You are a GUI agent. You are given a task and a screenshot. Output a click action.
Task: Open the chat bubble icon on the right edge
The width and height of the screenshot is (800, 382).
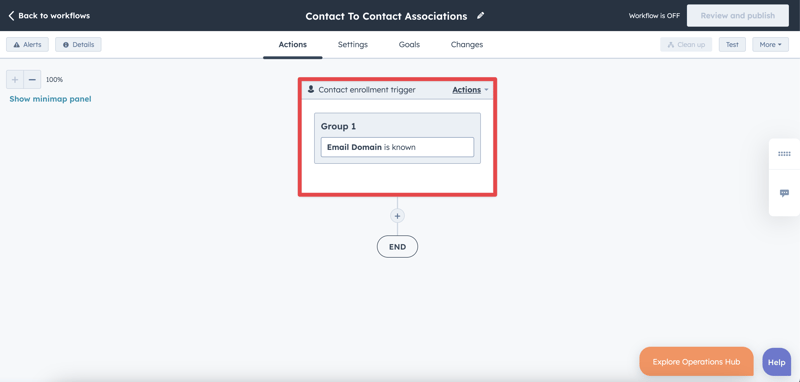784,193
